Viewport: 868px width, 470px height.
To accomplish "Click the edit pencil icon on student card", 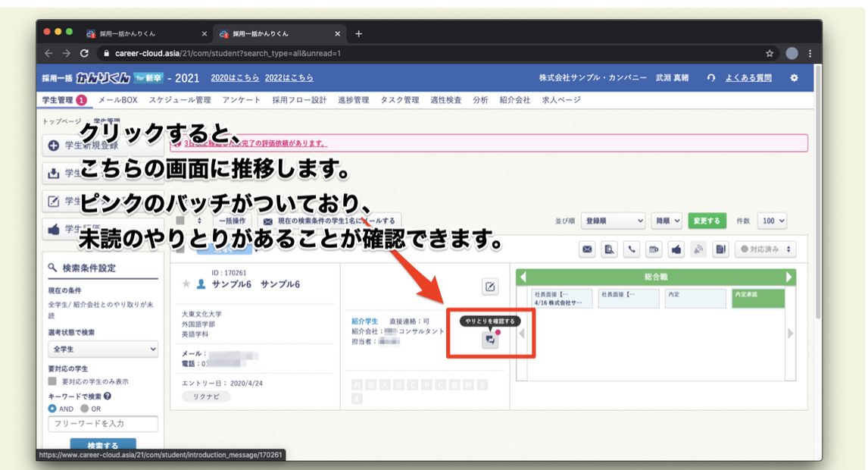I will (x=490, y=287).
